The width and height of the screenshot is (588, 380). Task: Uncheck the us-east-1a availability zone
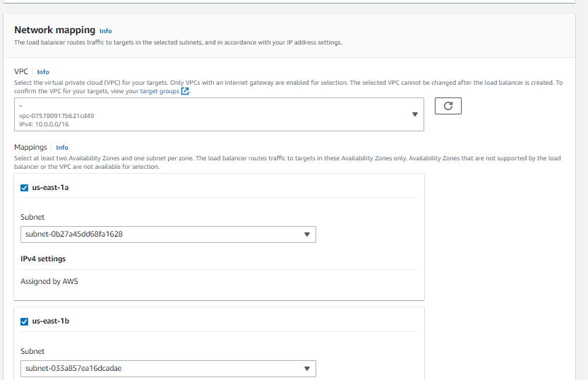point(25,187)
